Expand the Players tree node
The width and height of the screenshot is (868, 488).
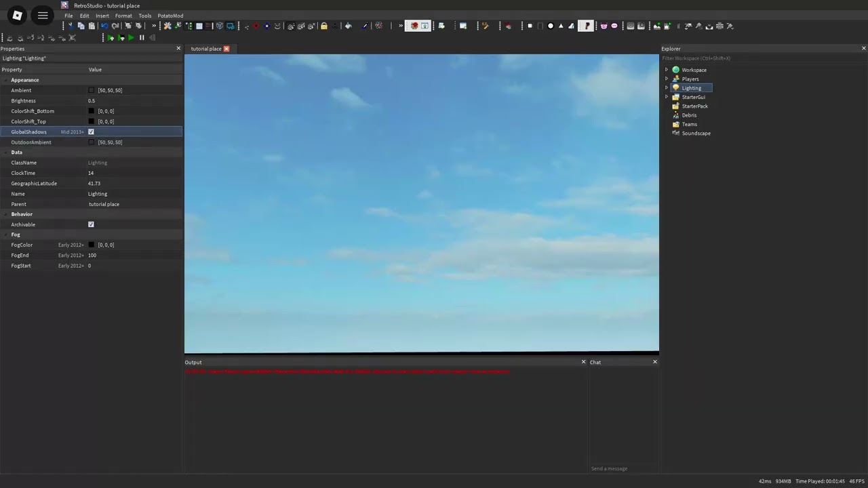click(x=666, y=79)
